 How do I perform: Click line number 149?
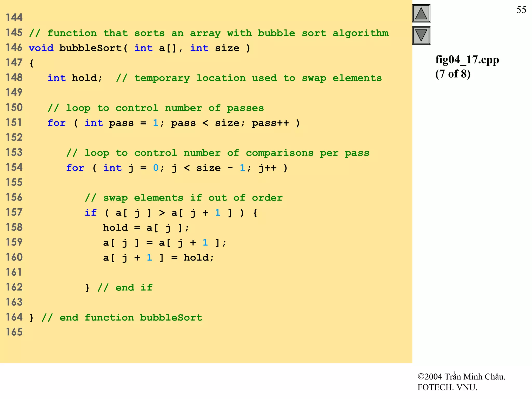pos(14,92)
